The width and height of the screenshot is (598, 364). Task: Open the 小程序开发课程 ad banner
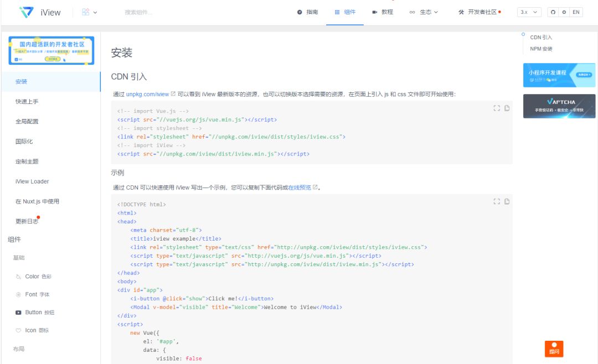[x=559, y=75]
